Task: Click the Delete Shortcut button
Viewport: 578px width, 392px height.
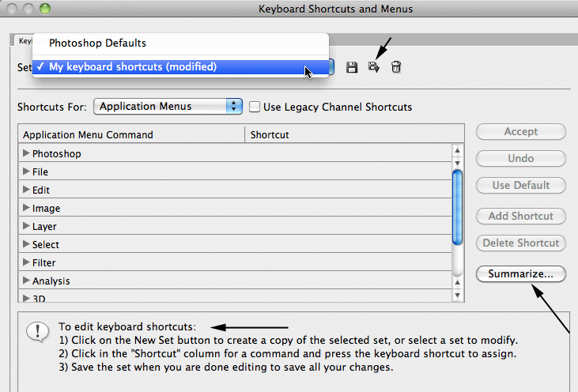Action: coord(521,243)
